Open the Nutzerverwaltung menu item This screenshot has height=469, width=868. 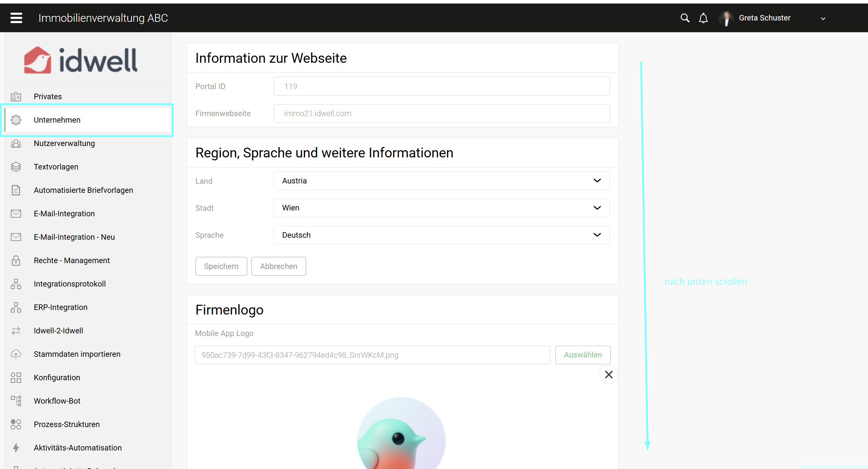(64, 143)
